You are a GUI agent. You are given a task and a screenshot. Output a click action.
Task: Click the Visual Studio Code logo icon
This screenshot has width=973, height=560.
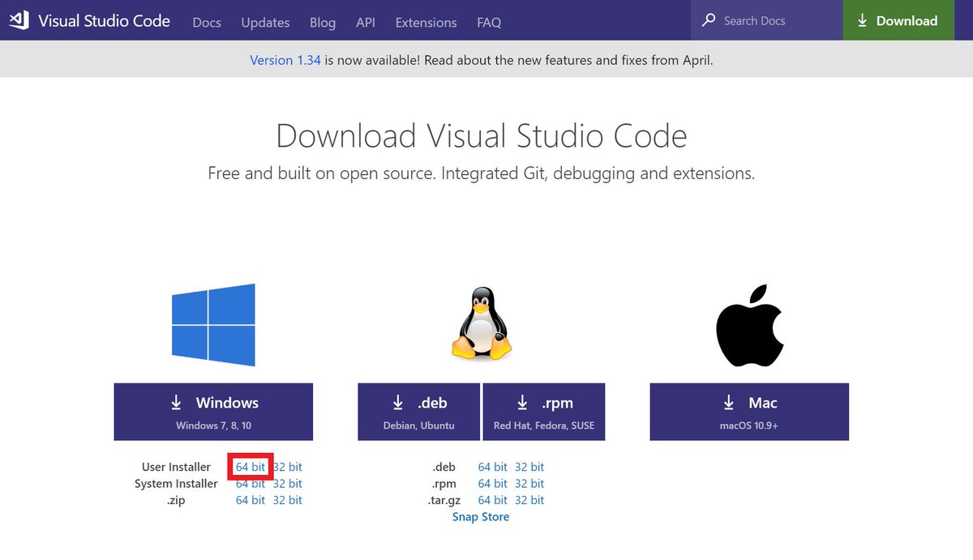tap(19, 20)
